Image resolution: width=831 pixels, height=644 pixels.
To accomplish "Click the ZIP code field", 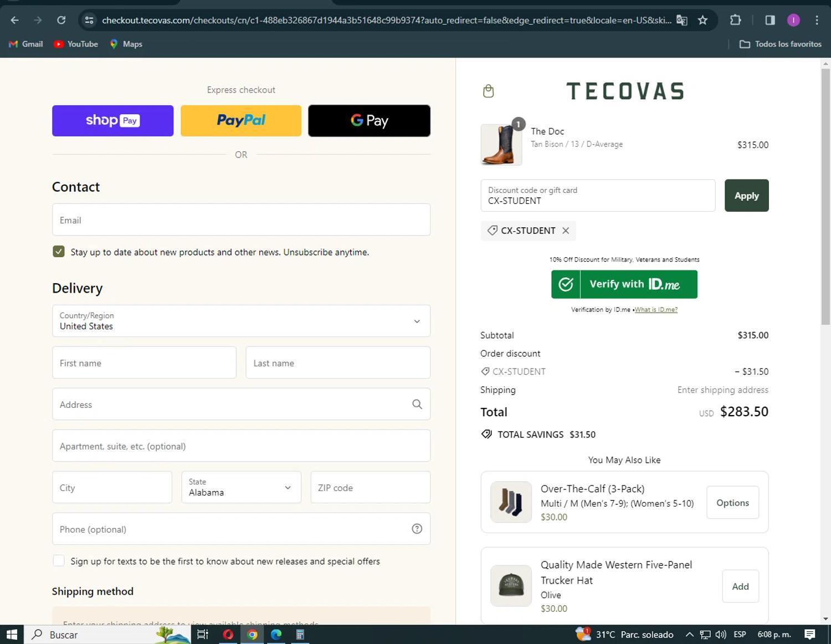I will pos(370,487).
